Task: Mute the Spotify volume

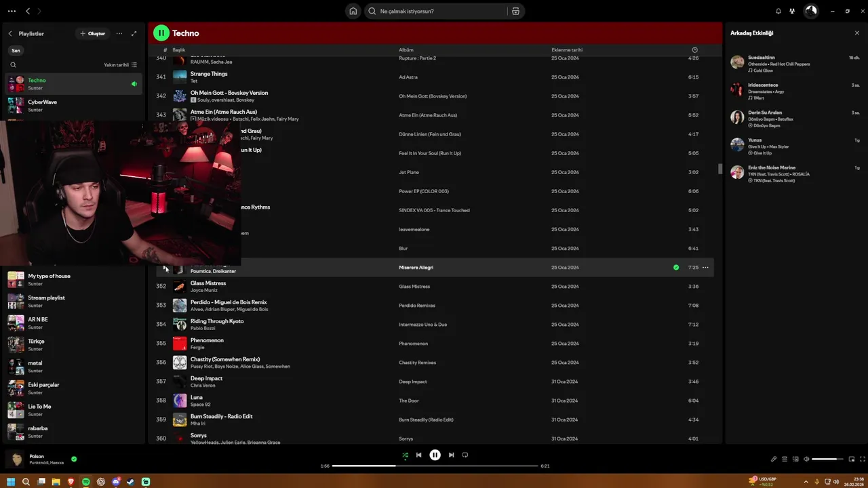Action: tap(806, 459)
